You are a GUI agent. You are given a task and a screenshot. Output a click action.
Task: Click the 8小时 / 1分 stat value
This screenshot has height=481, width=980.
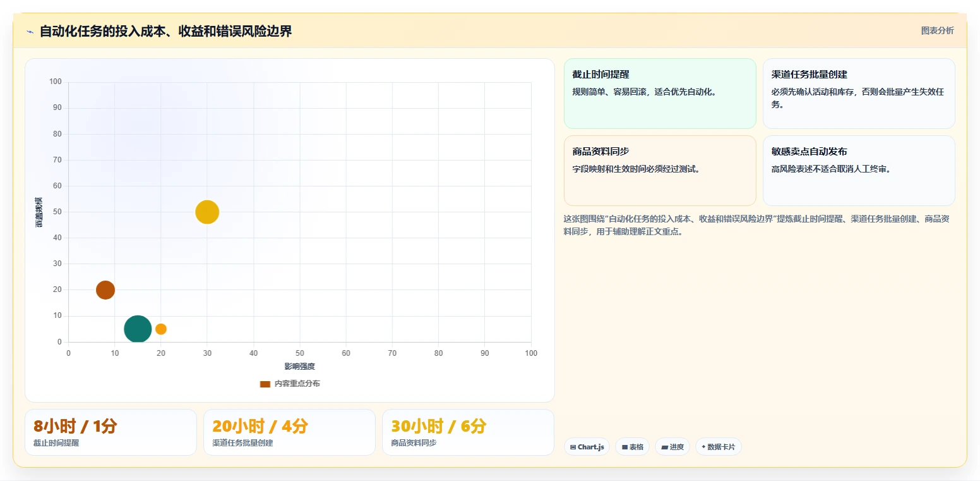click(x=75, y=426)
